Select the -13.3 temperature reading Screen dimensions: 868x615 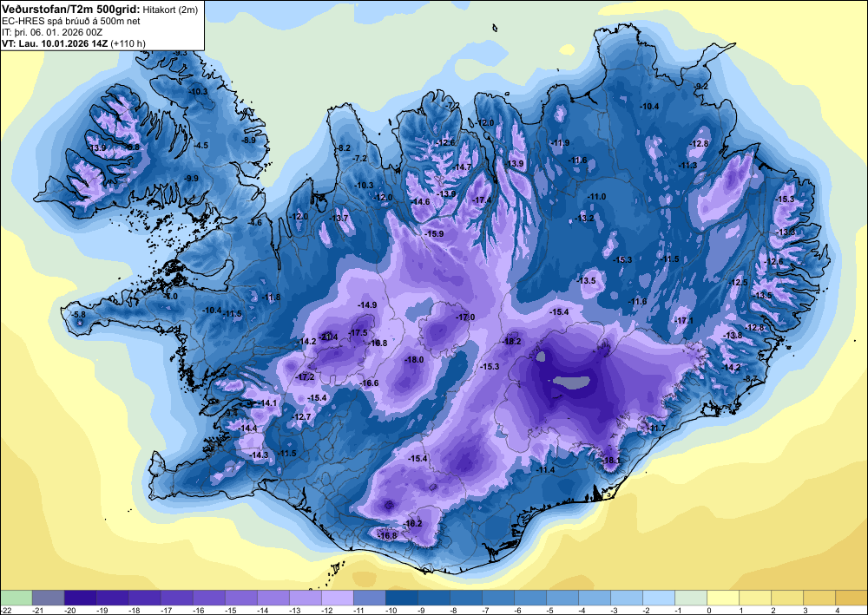786,232
